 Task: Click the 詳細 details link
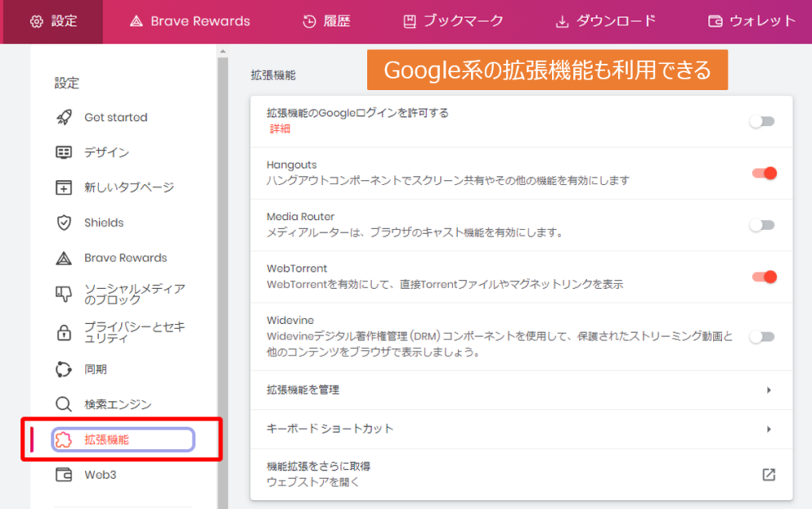tap(279, 129)
